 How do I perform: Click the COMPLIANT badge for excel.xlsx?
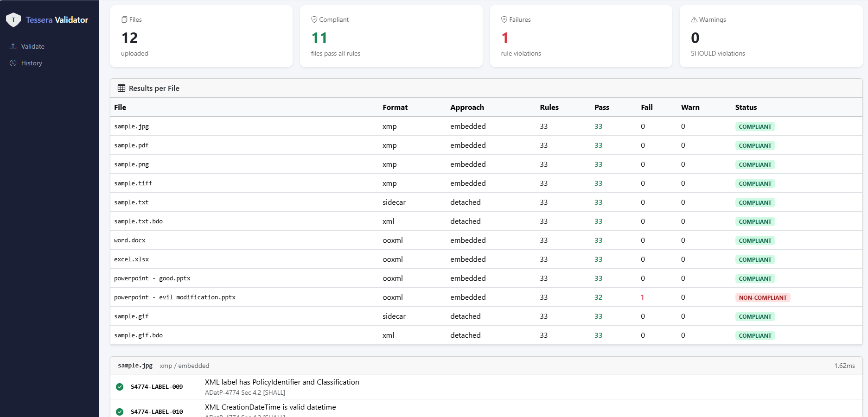click(755, 259)
